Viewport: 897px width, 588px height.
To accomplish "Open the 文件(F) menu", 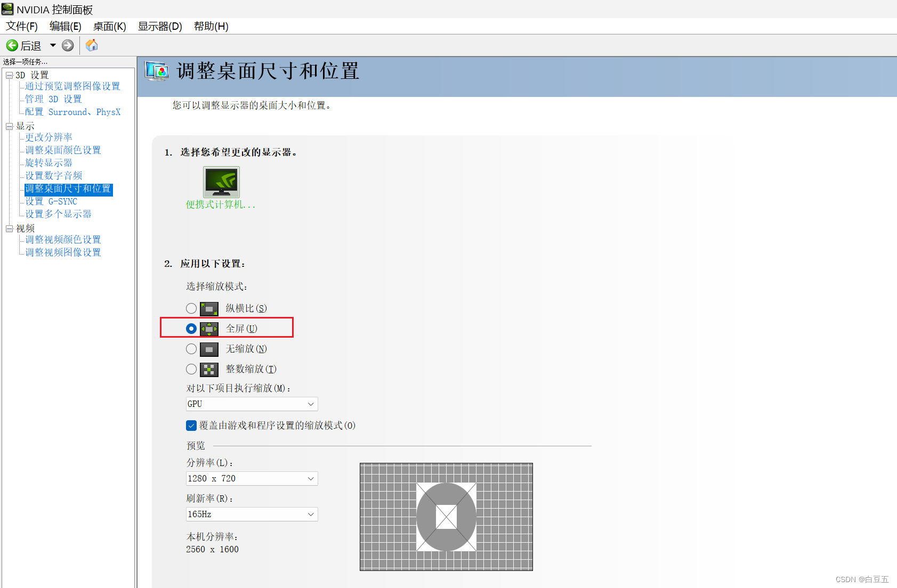I will click(22, 26).
